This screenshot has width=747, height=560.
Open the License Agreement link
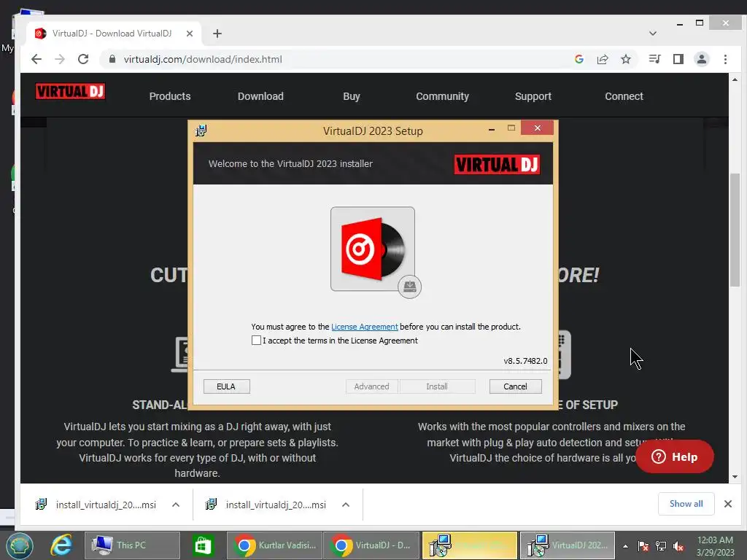pyautogui.click(x=365, y=327)
